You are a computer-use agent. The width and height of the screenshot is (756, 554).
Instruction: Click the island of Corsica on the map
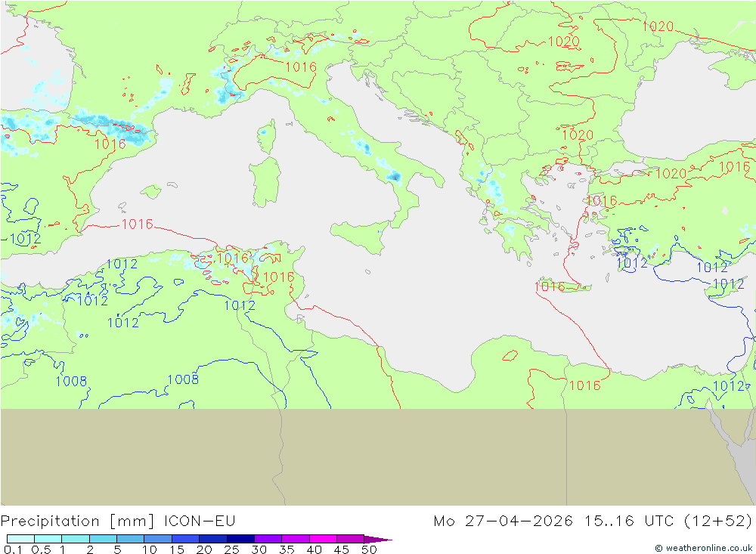point(267,137)
